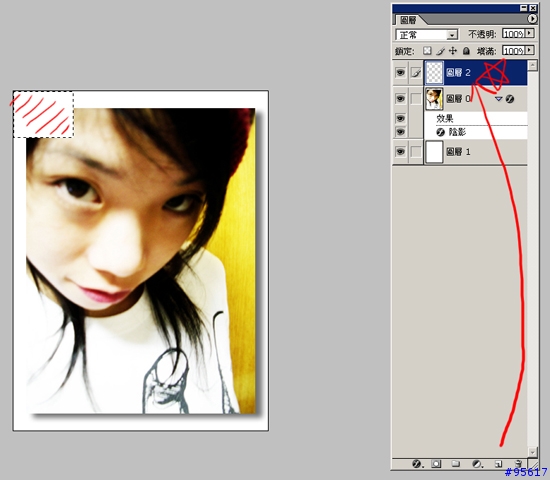Select 圖層 0 photo thumbnail
This screenshot has width=550, height=480.
(x=434, y=99)
